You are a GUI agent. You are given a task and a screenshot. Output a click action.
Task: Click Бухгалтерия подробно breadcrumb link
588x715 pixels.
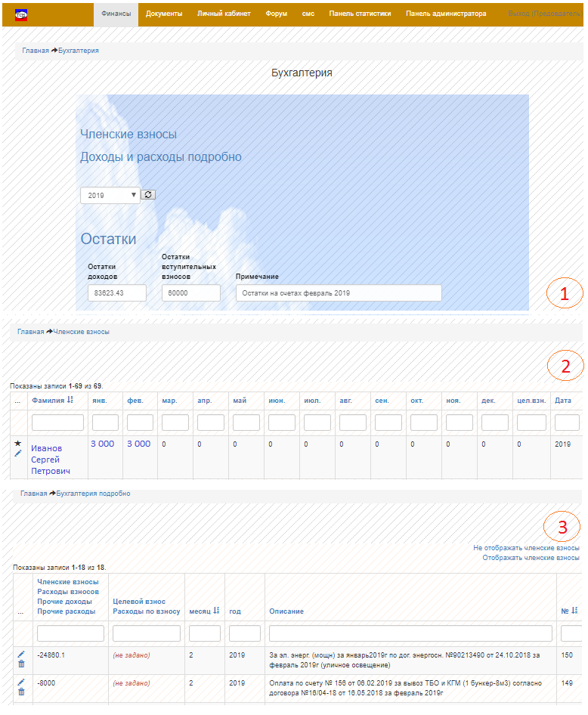tap(94, 494)
